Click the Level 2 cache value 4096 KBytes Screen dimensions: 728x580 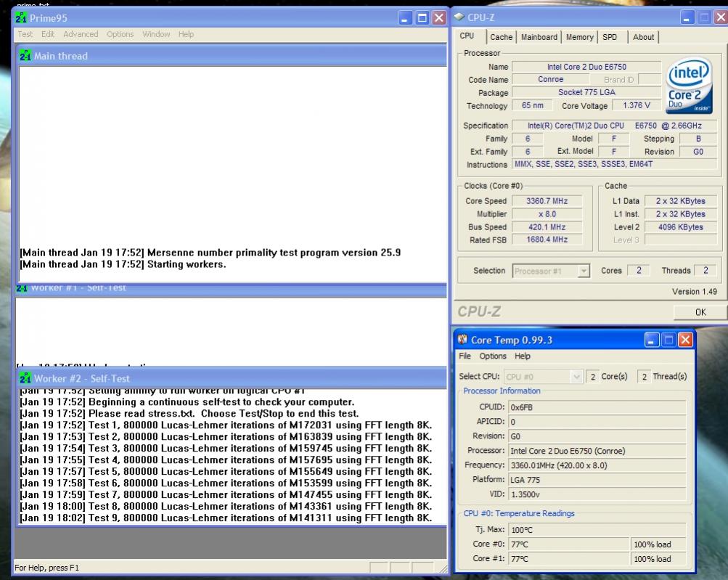tap(681, 226)
